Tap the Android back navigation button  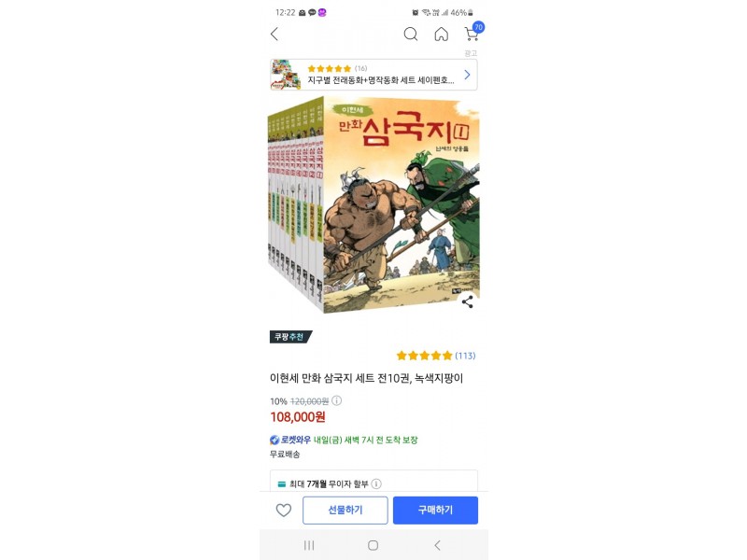tap(437, 545)
